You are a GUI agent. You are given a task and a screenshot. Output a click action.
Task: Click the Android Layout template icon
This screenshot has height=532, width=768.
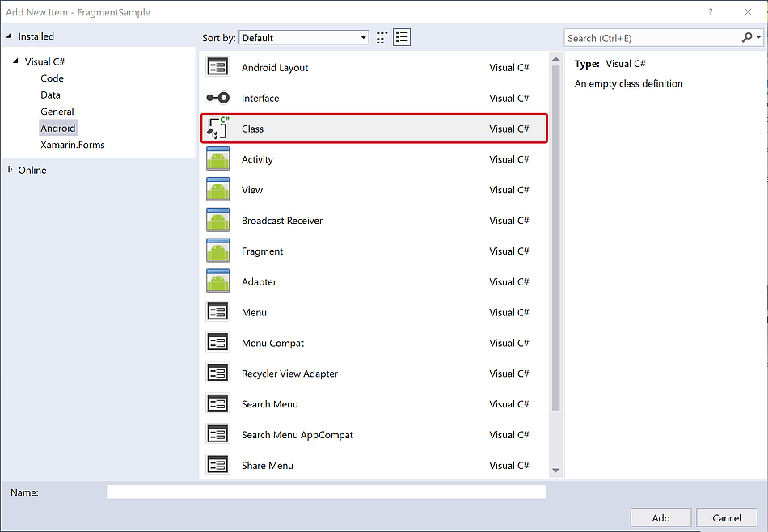pos(217,66)
